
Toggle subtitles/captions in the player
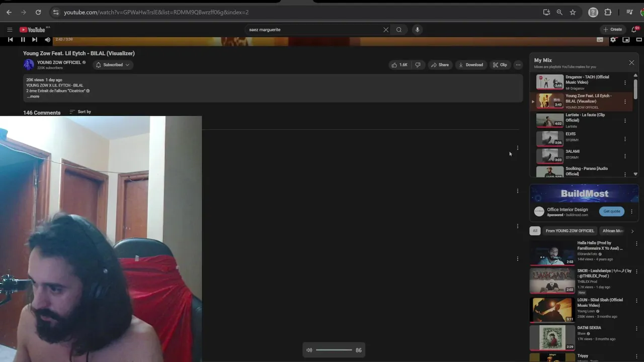(x=600, y=39)
